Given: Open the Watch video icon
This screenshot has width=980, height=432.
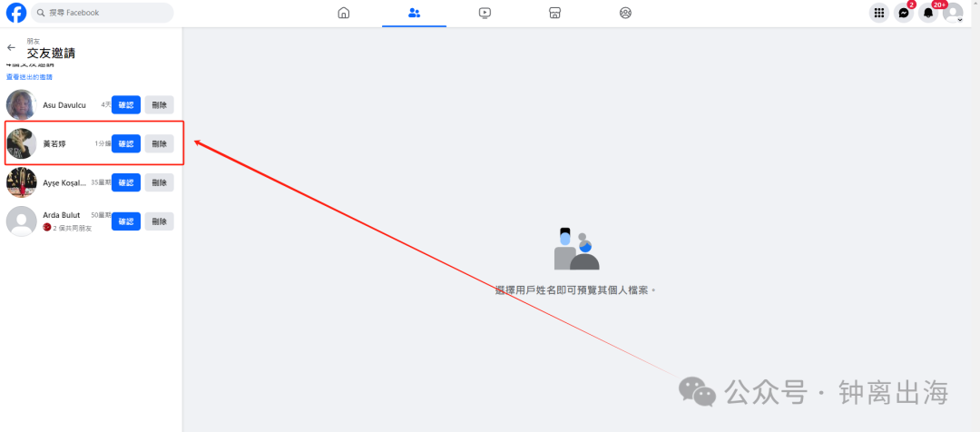Looking at the screenshot, I should coord(485,13).
